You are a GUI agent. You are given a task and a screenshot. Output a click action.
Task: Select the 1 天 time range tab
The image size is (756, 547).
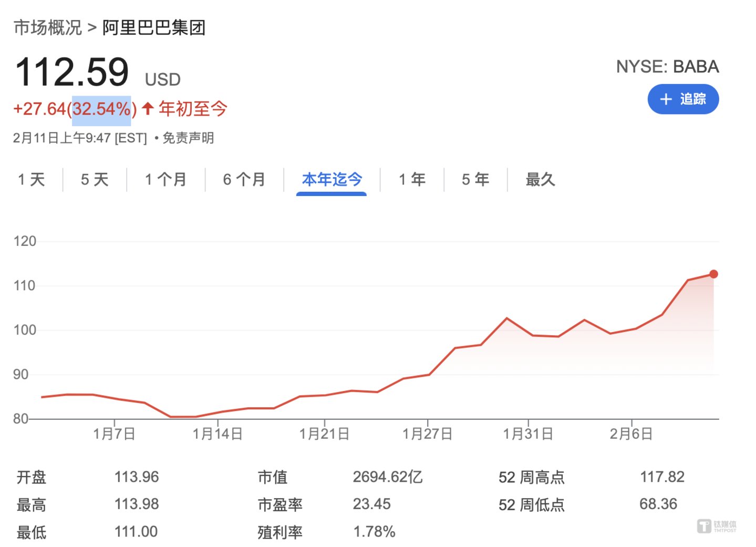(x=32, y=180)
